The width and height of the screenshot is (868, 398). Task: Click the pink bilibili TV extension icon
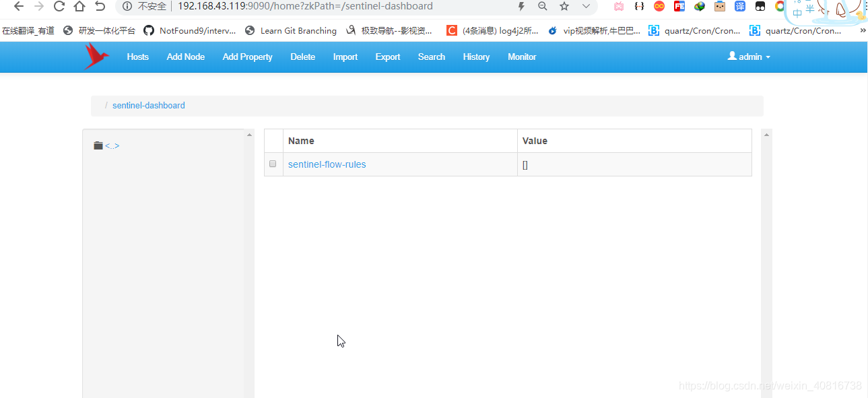pos(619,6)
